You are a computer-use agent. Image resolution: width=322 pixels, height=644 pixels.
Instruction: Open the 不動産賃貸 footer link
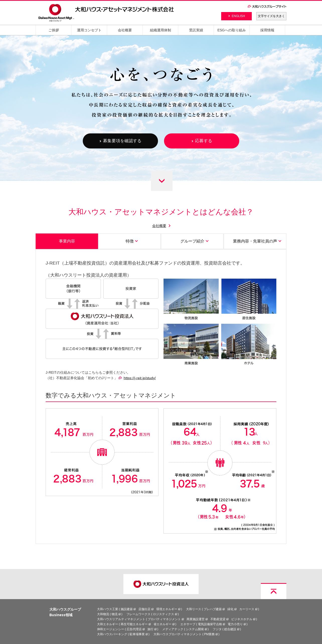219,619
